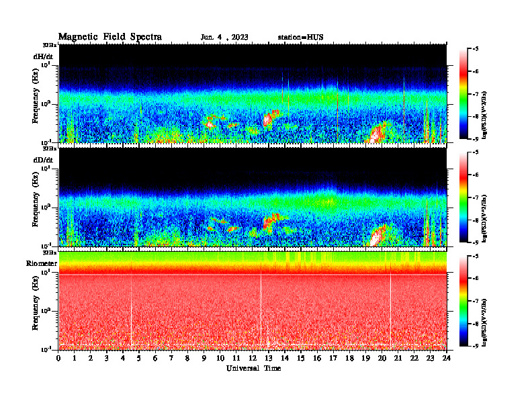Click the -7 tick on dD/dt color scale
This screenshot has height=411, width=532.
(476, 197)
